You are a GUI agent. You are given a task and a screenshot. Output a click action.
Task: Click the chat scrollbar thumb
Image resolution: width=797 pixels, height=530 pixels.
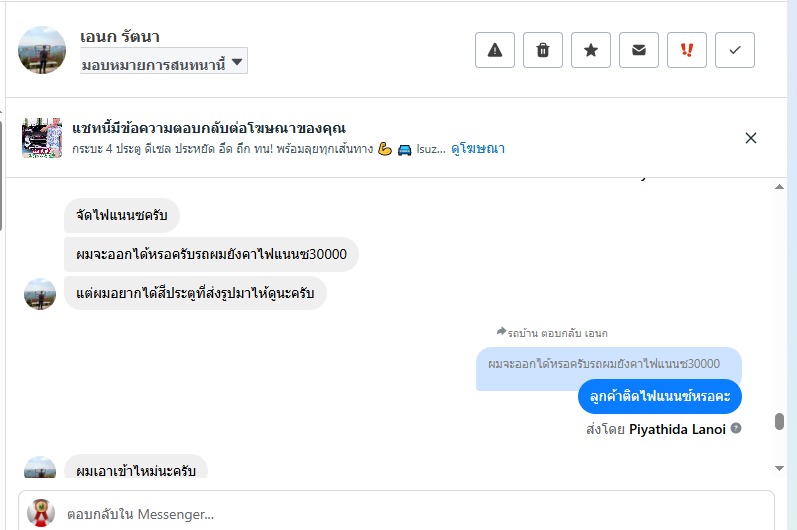click(780, 421)
